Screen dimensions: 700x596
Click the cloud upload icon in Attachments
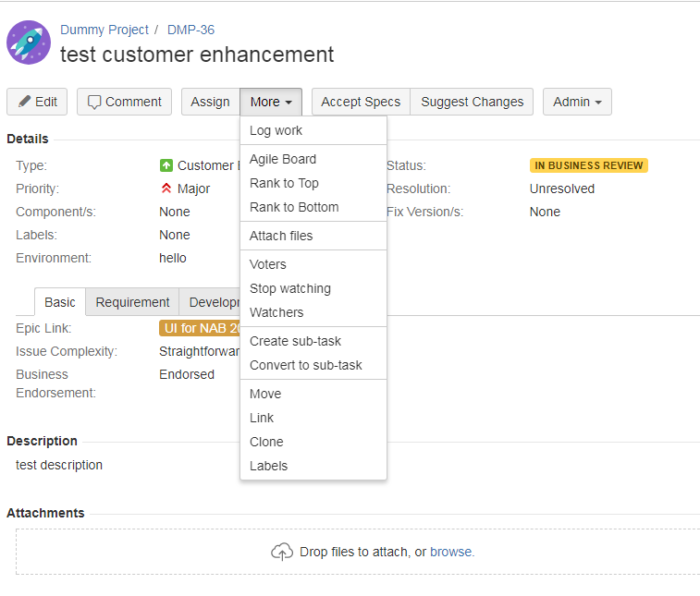point(281,552)
